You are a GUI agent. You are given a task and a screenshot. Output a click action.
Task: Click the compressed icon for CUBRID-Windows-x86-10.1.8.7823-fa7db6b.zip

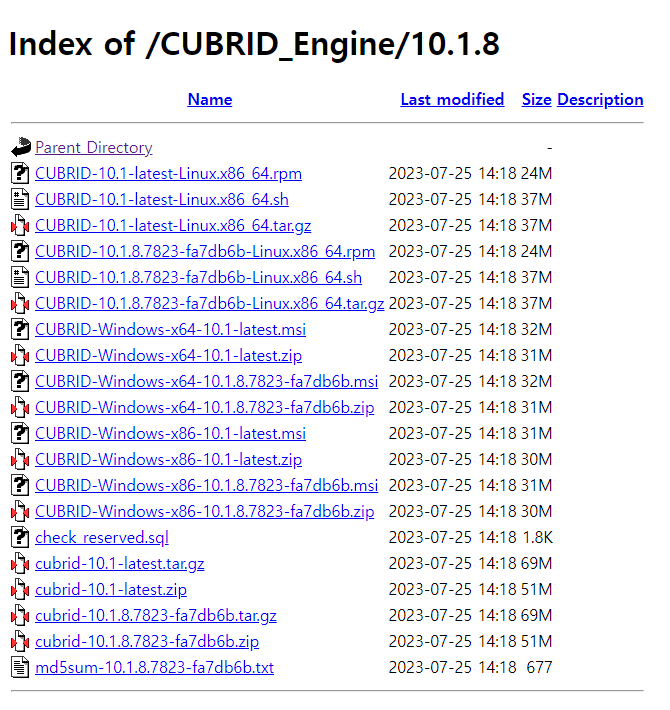(20, 511)
